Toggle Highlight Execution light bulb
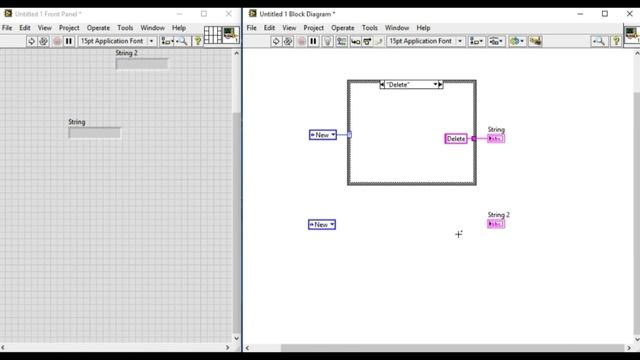 pos(327,41)
